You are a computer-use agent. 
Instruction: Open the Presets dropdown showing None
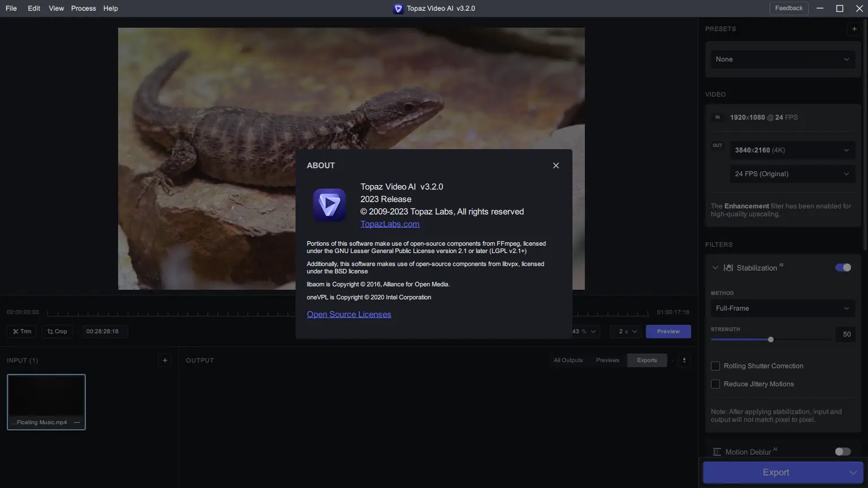pos(783,59)
